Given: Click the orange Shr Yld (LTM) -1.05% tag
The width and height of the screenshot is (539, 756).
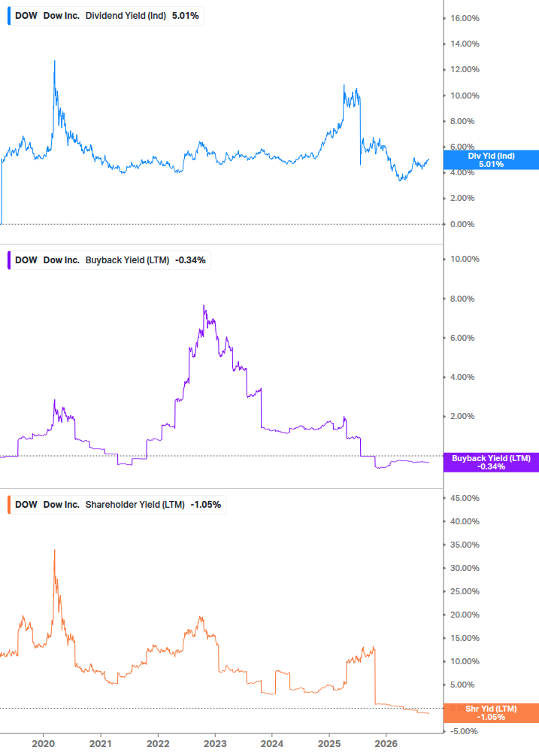Looking at the screenshot, I should 491,713.
